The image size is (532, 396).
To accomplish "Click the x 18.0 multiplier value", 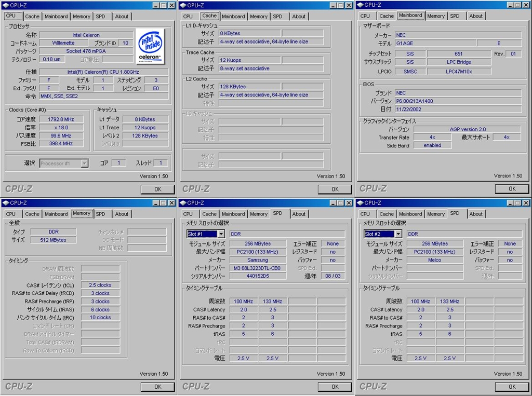I will point(61,128).
